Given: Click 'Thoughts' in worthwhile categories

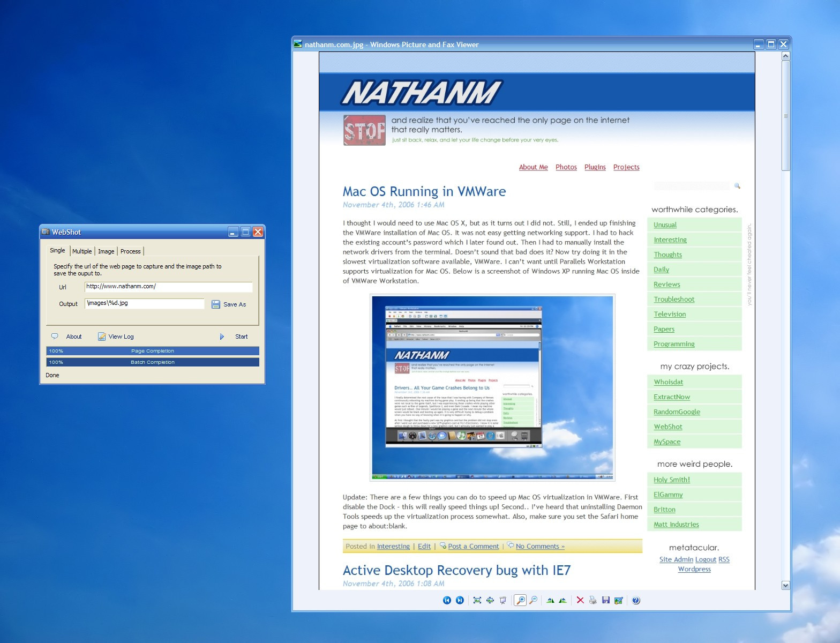Looking at the screenshot, I should [x=667, y=255].
